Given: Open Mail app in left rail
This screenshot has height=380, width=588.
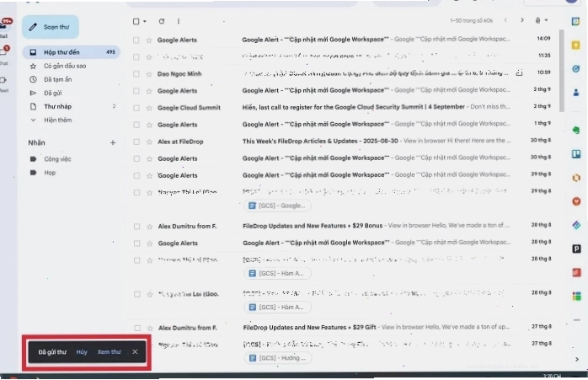Looking at the screenshot, I should 4,28.
